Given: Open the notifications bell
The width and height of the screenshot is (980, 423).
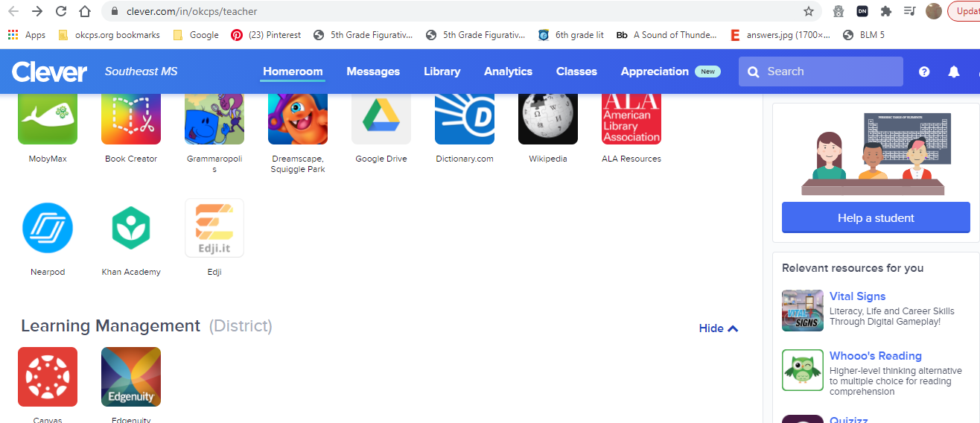Looking at the screenshot, I should tap(953, 71).
